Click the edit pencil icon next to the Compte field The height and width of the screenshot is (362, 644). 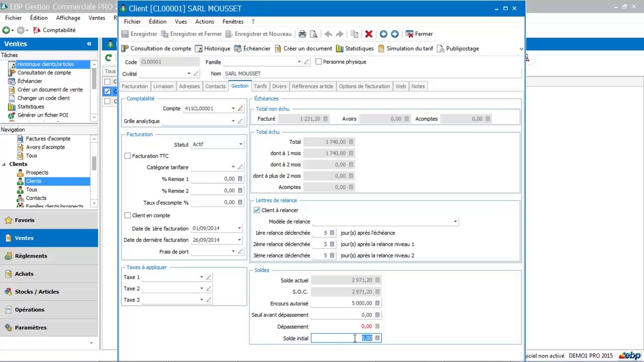click(240, 109)
